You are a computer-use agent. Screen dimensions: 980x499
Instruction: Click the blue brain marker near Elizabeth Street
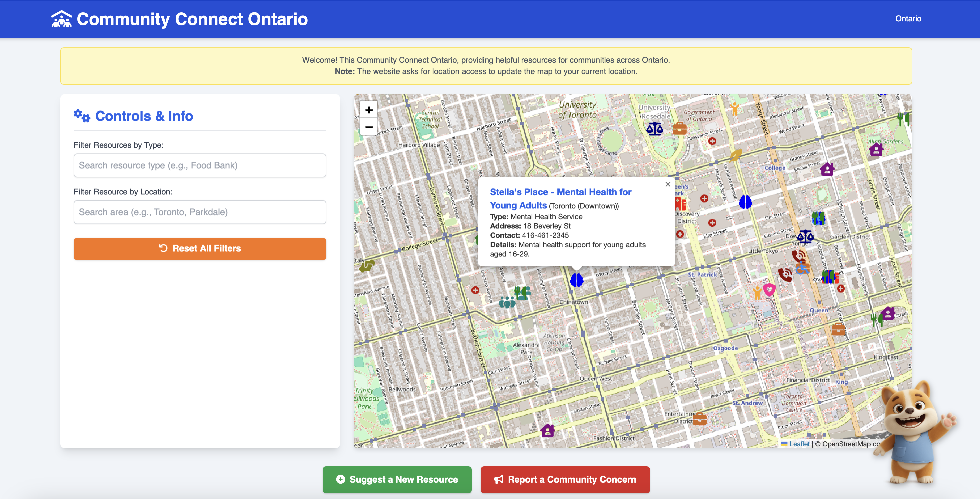point(745,202)
